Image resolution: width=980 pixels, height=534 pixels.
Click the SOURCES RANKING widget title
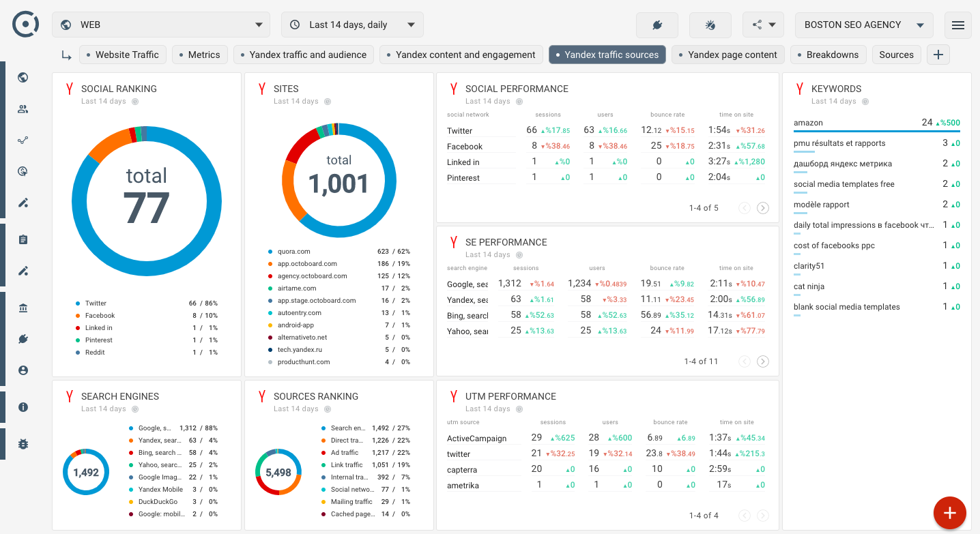pos(316,396)
